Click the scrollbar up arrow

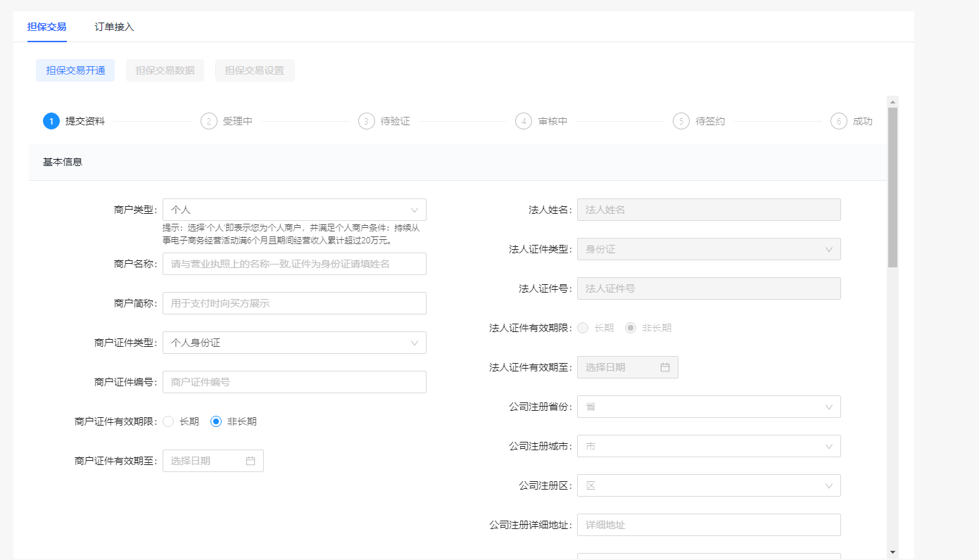892,101
